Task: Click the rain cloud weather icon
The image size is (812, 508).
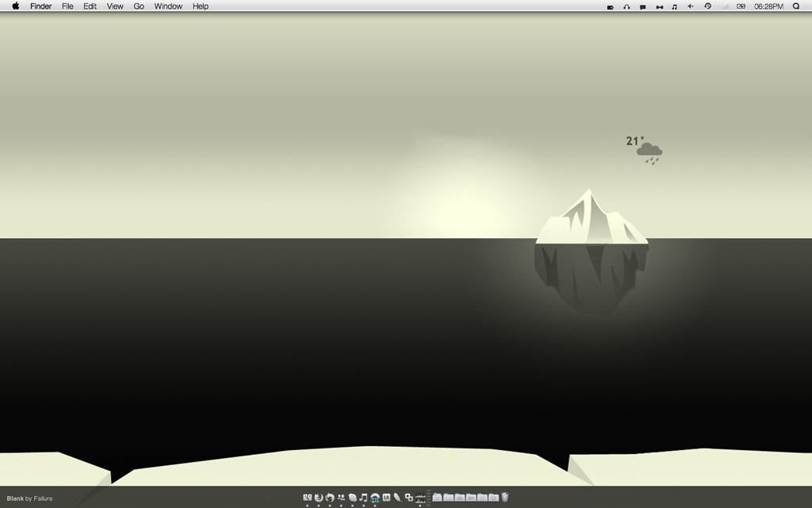Action: [649, 154]
